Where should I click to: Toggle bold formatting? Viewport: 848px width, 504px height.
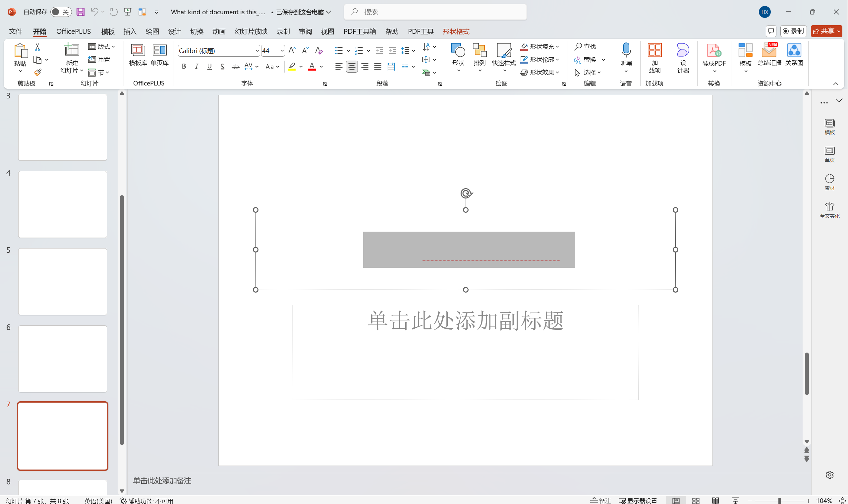tap(184, 67)
